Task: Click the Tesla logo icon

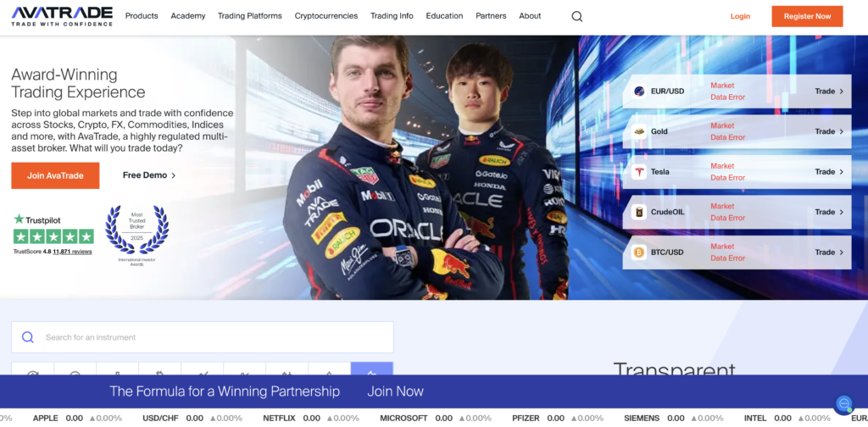Action: (x=639, y=172)
